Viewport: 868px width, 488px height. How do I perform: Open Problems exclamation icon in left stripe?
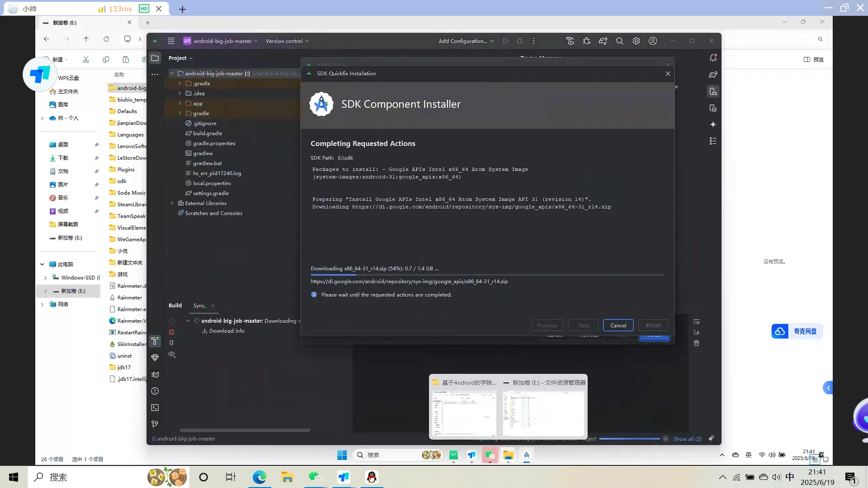[155, 391]
